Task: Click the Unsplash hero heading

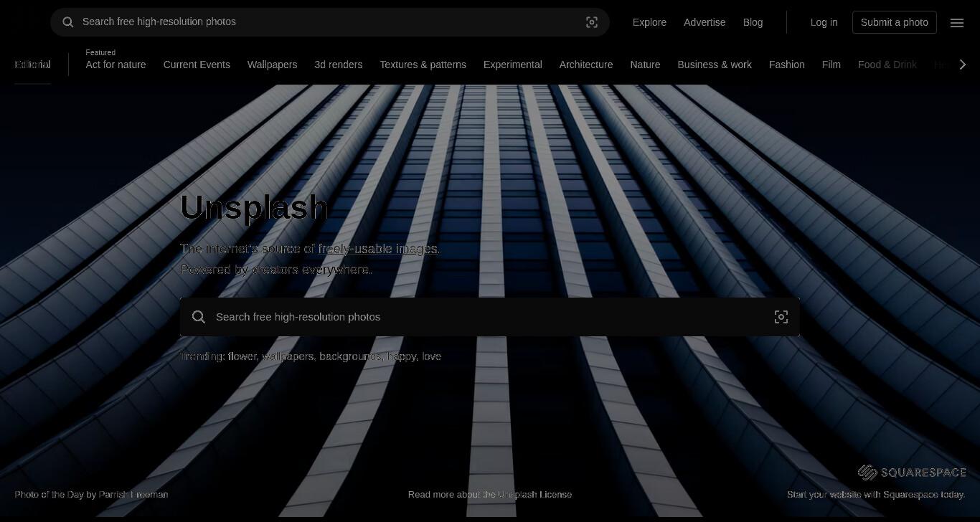Action: coord(254,207)
